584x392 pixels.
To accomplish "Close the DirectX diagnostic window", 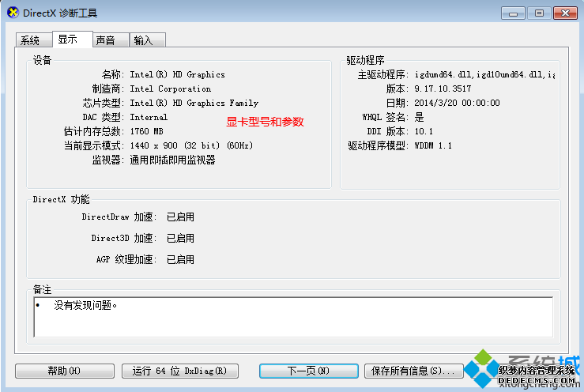I will (565, 13).
